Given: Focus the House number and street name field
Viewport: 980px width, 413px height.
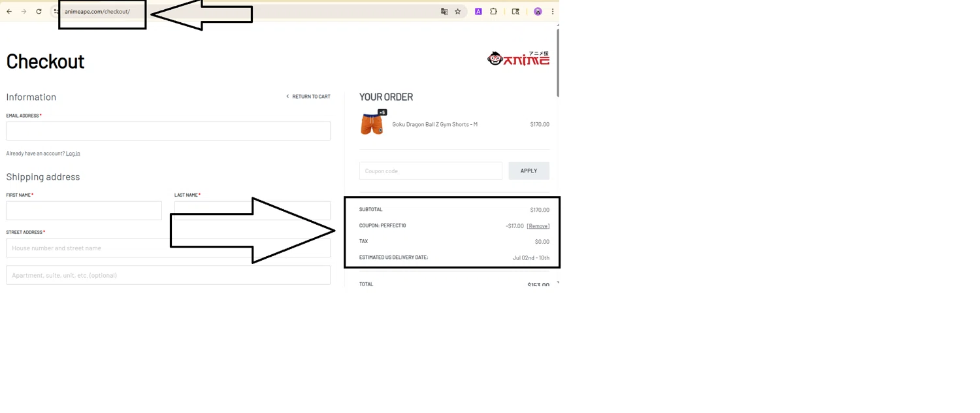Looking at the screenshot, I should 168,248.
